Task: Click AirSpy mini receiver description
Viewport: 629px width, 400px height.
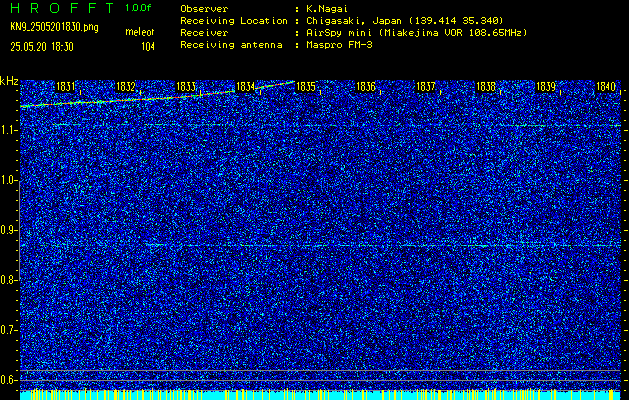Action: (416, 33)
